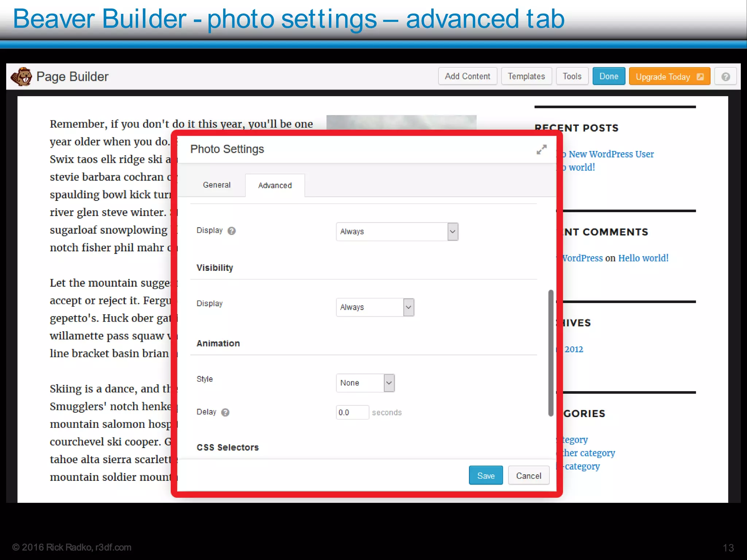Open the Templates button
This screenshot has width=747, height=560.
[526, 76]
